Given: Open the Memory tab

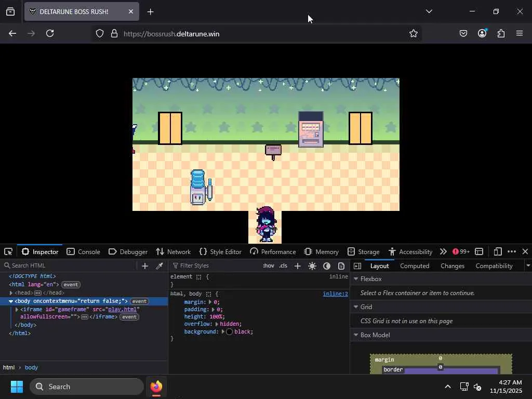Looking at the screenshot, I should (x=321, y=252).
